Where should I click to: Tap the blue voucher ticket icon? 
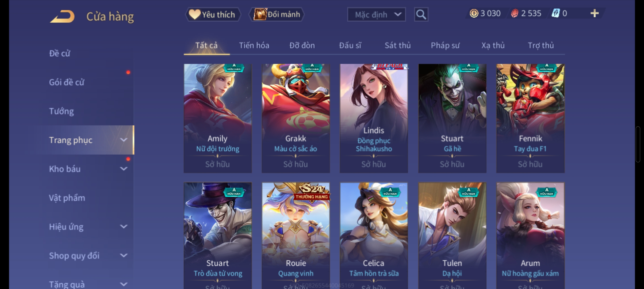pyautogui.click(x=556, y=13)
